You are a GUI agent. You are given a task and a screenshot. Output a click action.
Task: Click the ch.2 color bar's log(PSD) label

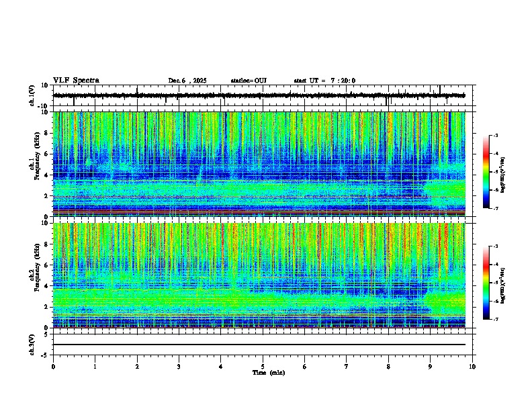pyautogui.click(x=503, y=285)
